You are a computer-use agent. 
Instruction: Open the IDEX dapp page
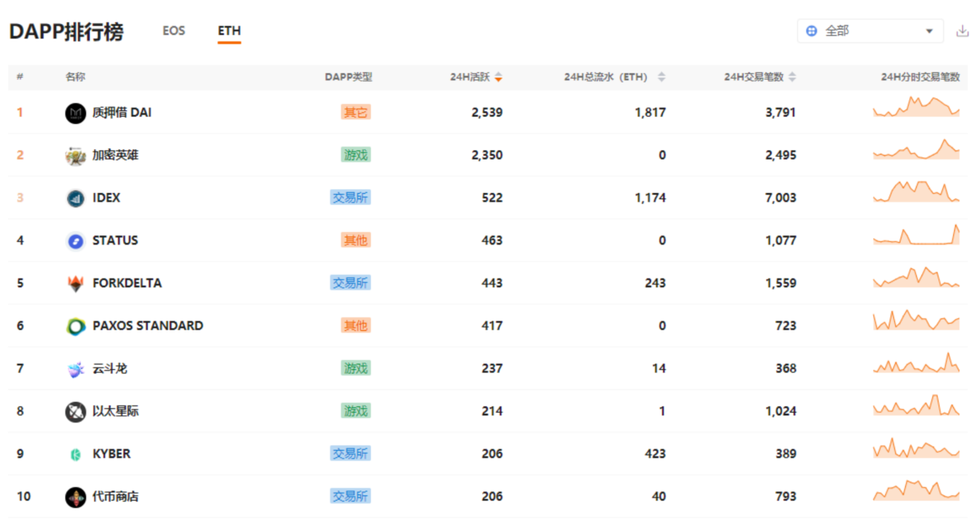106,198
